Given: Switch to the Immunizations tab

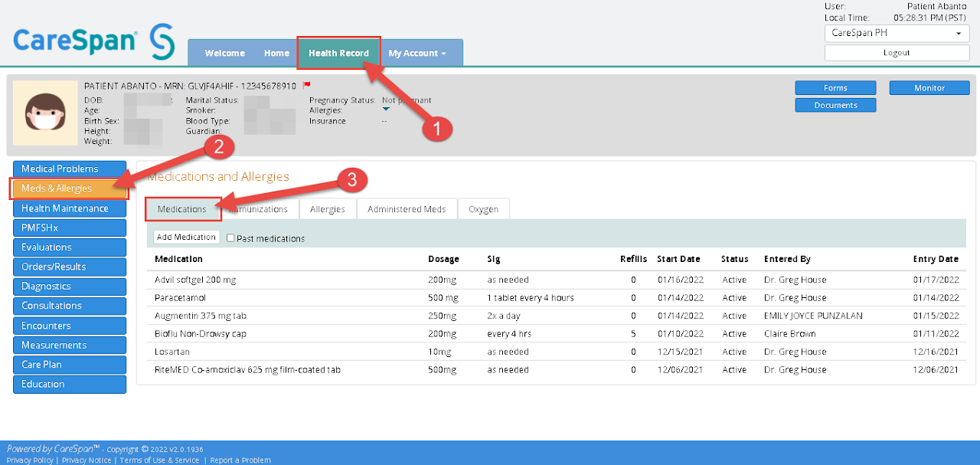Looking at the screenshot, I should coord(260,209).
